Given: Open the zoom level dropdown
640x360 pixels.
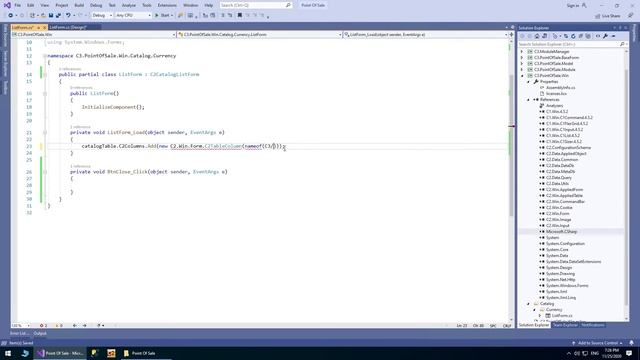Looking at the screenshot, I should click(x=20, y=326).
